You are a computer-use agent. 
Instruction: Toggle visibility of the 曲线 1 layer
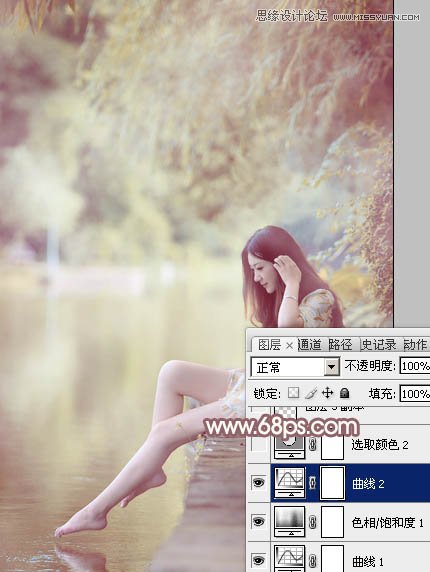pos(259,560)
